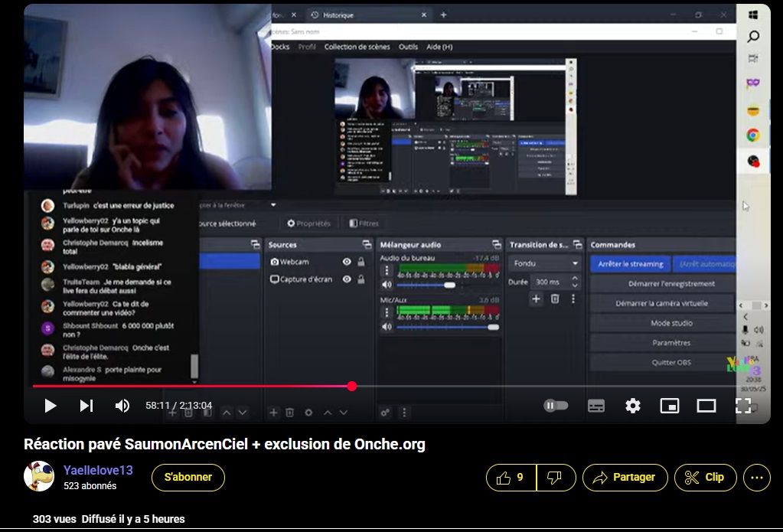Switch to the miniplayer
This screenshot has height=532, width=783.
point(669,406)
